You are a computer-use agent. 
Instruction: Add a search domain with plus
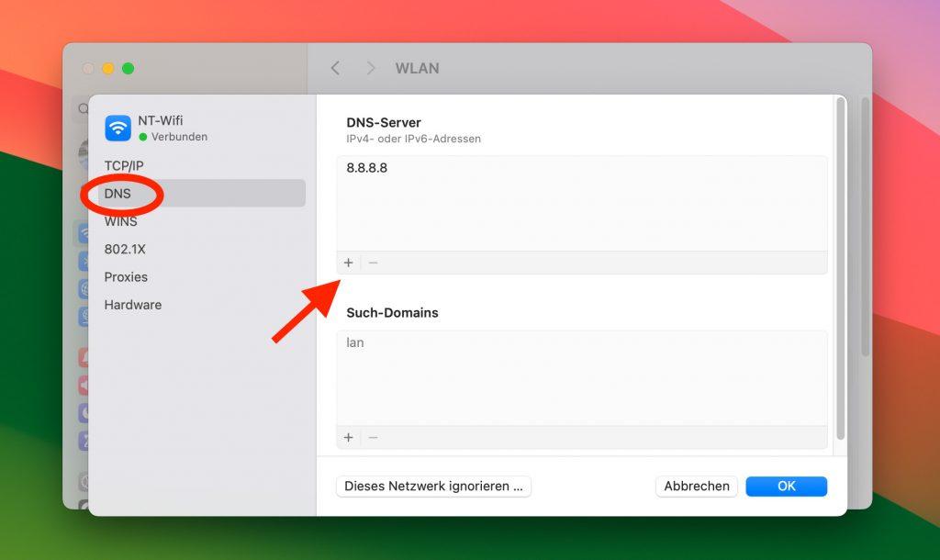pyautogui.click(x=348, y=438)
